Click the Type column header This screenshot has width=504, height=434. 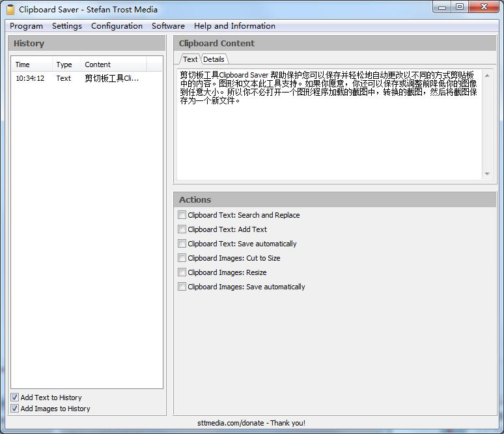(66, 65)
